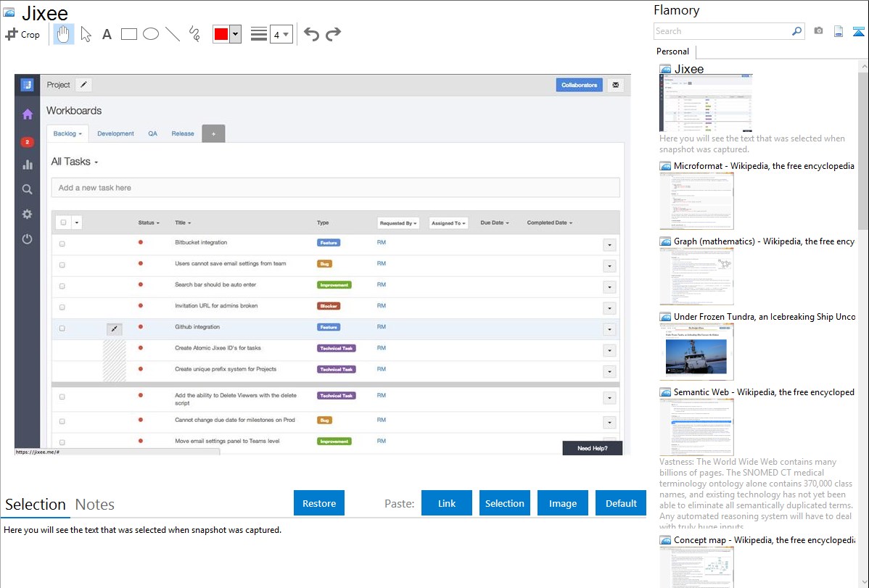Click the red color swatch
The height and width of the screenshot is (588, 869).
pyautogui.click(x=221, y=34)
